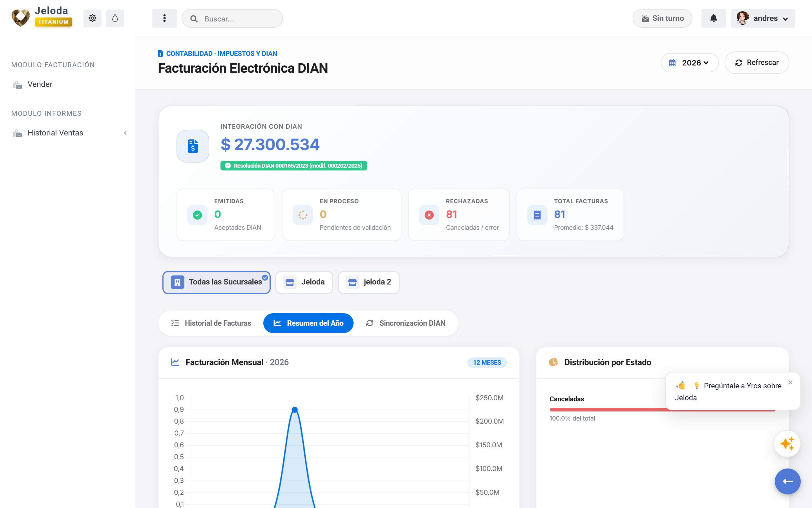Viewport: 812px width, 508px height.
Task: Click the Facturación Electrónica DIAN heading
Action: pyautogui.click(x=242, y=68)
